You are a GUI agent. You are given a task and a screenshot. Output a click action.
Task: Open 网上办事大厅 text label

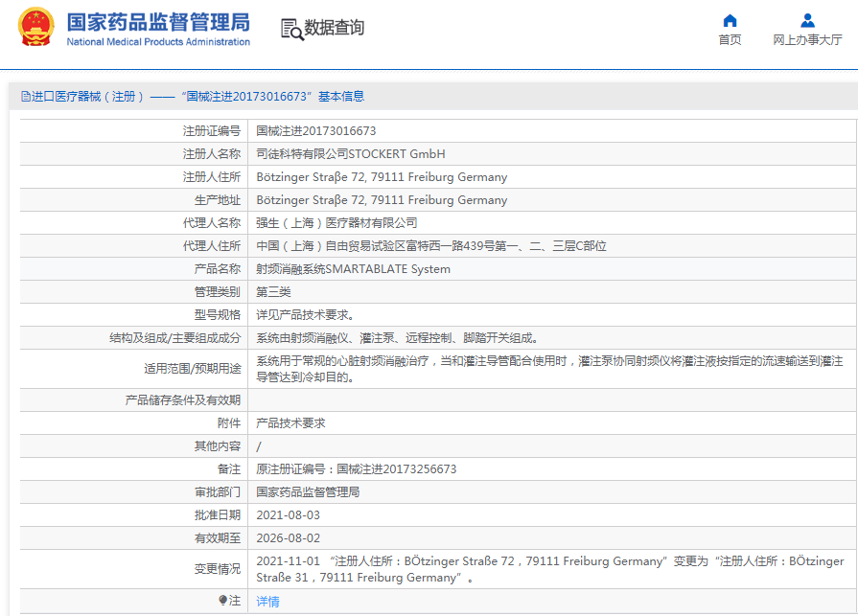[x=807, y=40]
